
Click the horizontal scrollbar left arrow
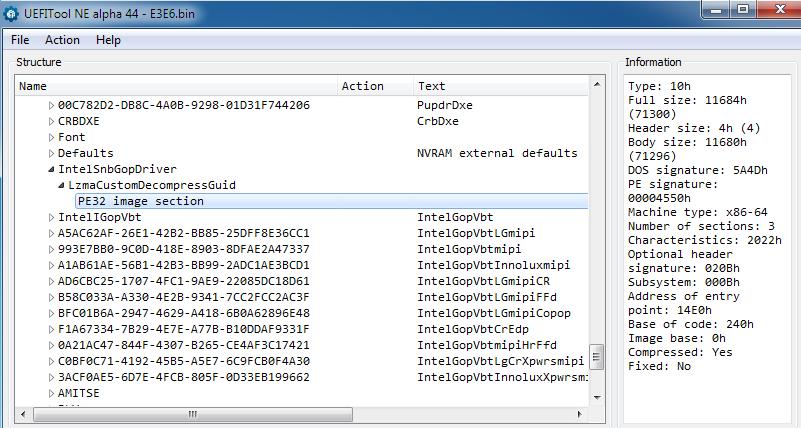coord(22,414)
